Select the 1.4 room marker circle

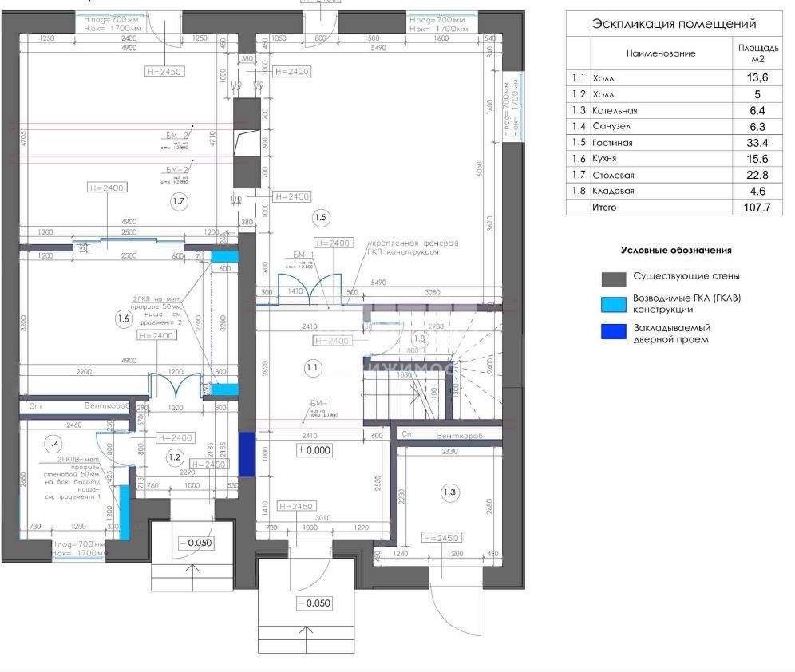[53, 443]
